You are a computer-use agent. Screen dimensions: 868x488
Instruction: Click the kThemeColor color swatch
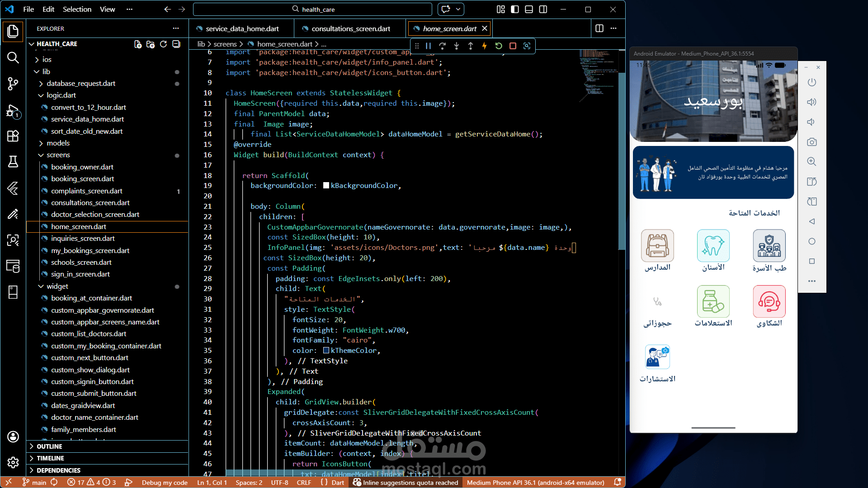326,351
